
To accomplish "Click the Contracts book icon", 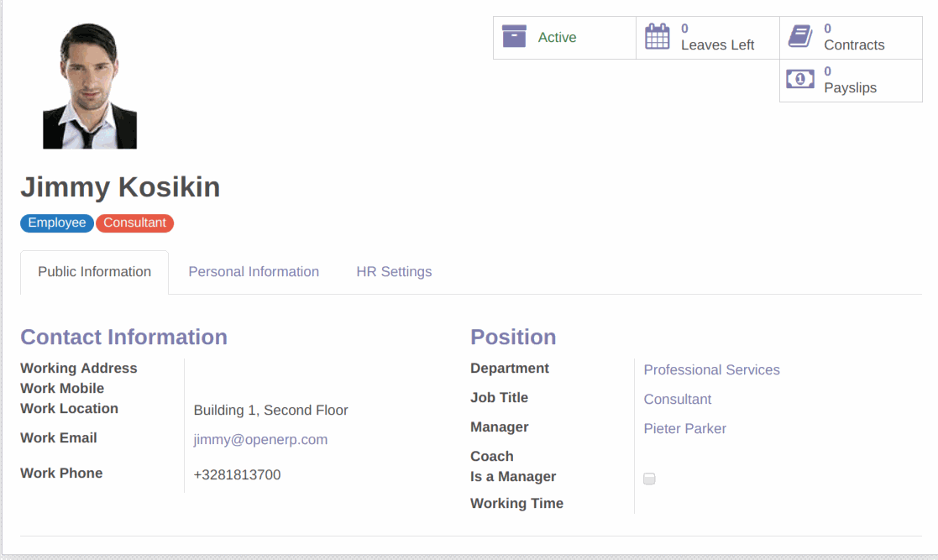I will click(800, 37).
